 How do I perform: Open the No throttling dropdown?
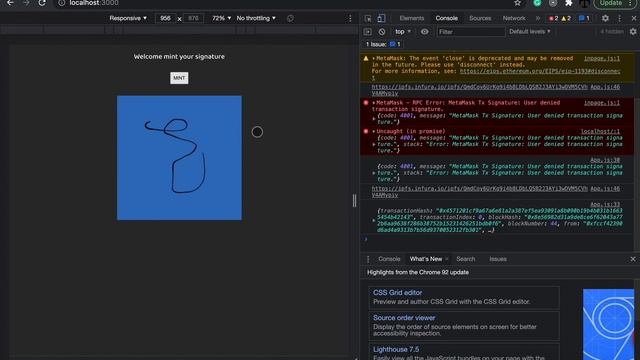(256, 18)
